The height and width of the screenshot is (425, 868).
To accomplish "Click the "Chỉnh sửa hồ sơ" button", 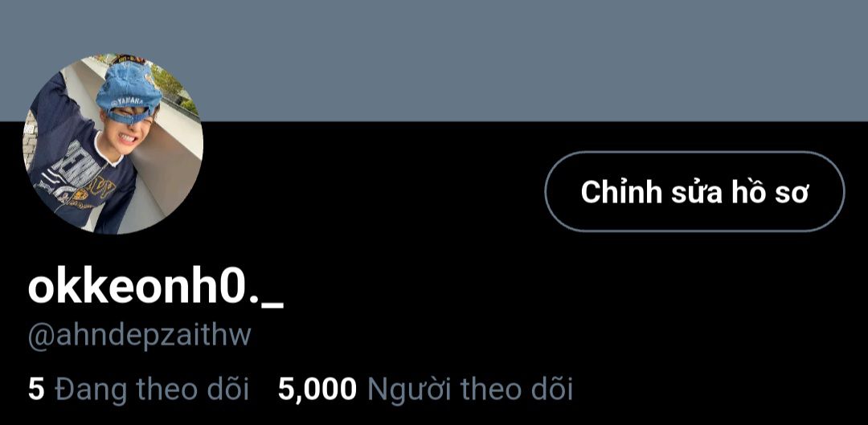I will [694, 191].
